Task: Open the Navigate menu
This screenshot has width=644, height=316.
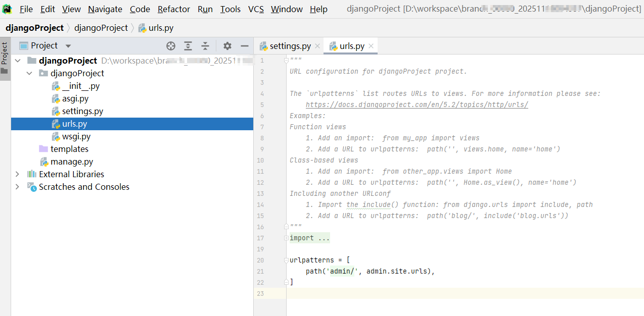Action: click(x=105, y=9)
